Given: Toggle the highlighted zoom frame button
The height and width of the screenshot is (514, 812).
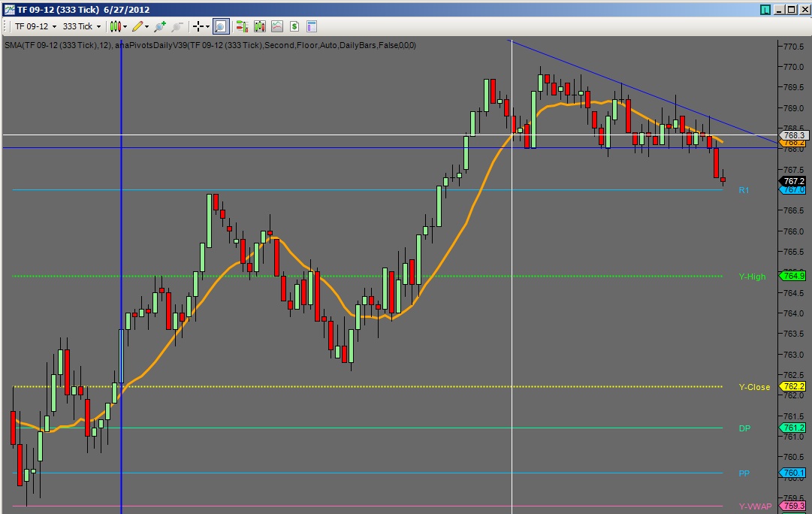Looking at the screenshot, I should point(221,26).
